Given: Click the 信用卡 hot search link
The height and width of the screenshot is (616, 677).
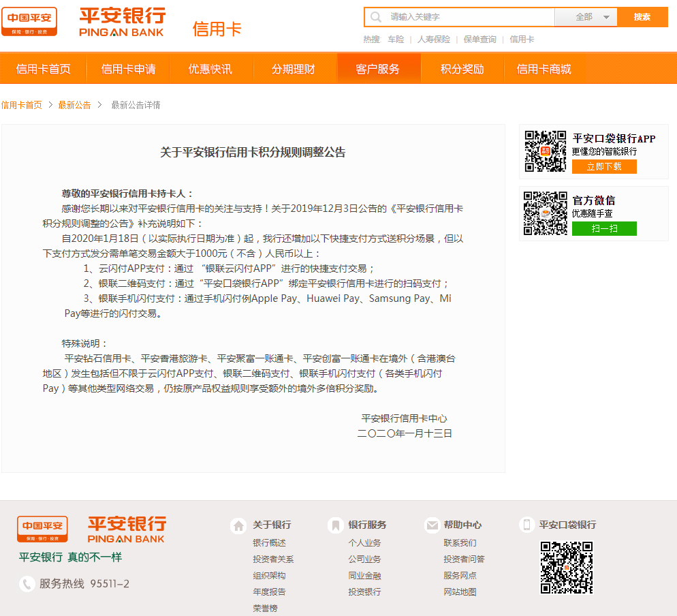Looking at the screenshot, I should point(522,40).
